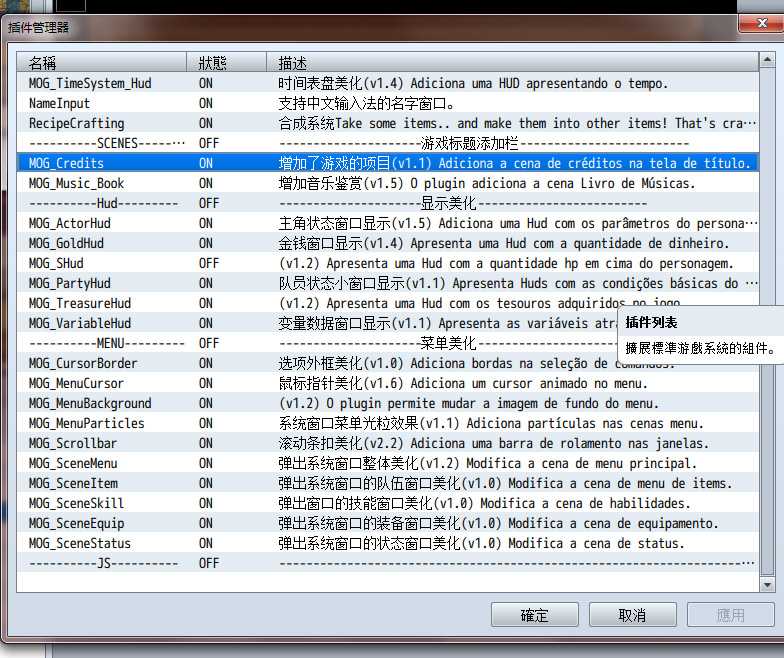This screenshot has height=658, width=784.
Task: Select the MOG_SceneMenu plugin row
Action: [388, 463]
